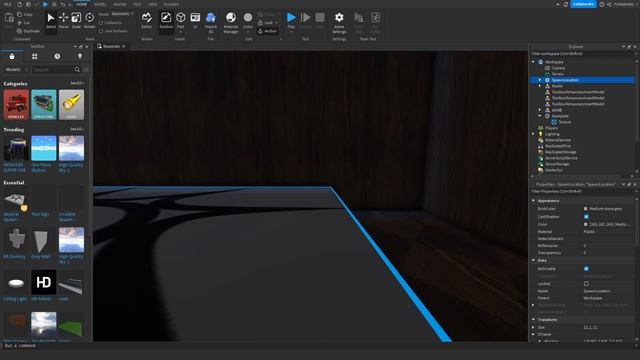This screenshot has width=640, height=360.
Task: Insert the HD Admin model
Action: (44, 282)
